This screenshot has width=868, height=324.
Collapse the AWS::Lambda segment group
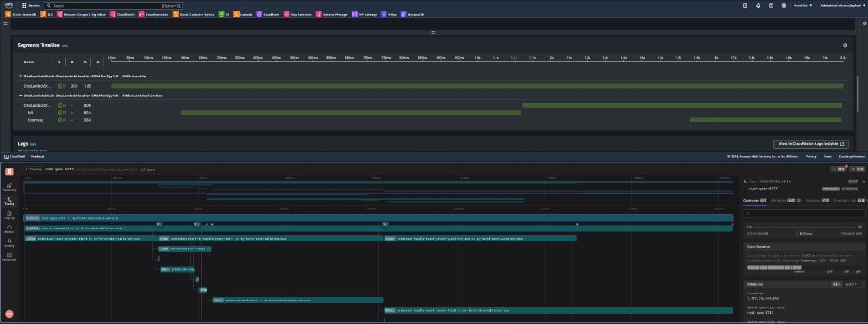tap(21, 76)
